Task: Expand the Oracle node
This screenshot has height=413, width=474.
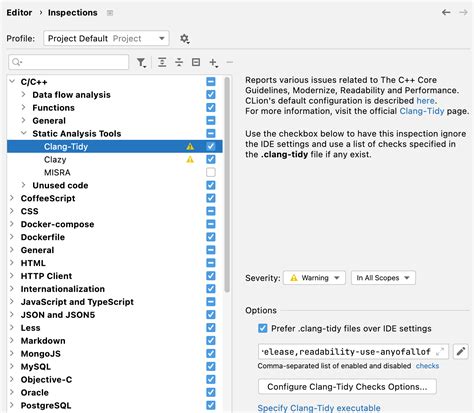Action: (12, 392)
